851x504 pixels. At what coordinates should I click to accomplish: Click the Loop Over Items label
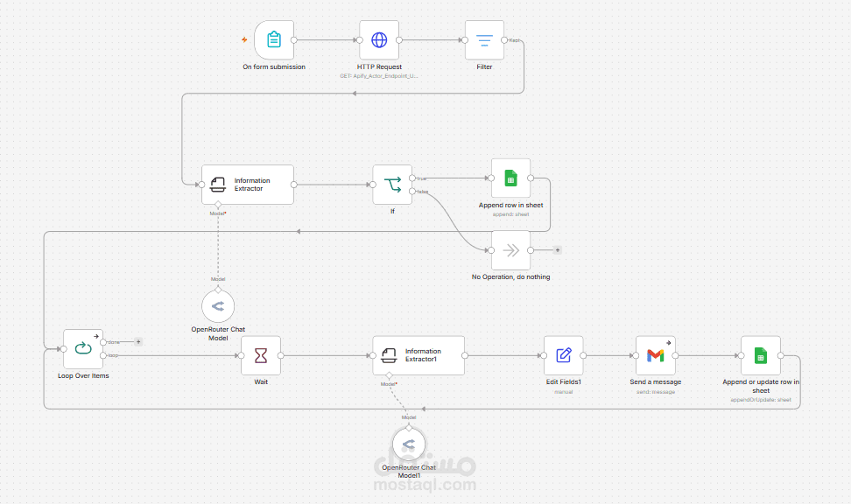[x=83, y=375]
